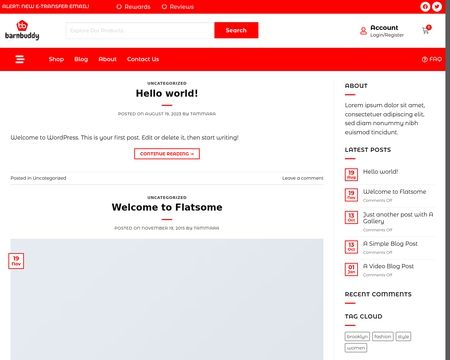Open the shopping cart icon

pyautogui.click(x=426, y=30)
